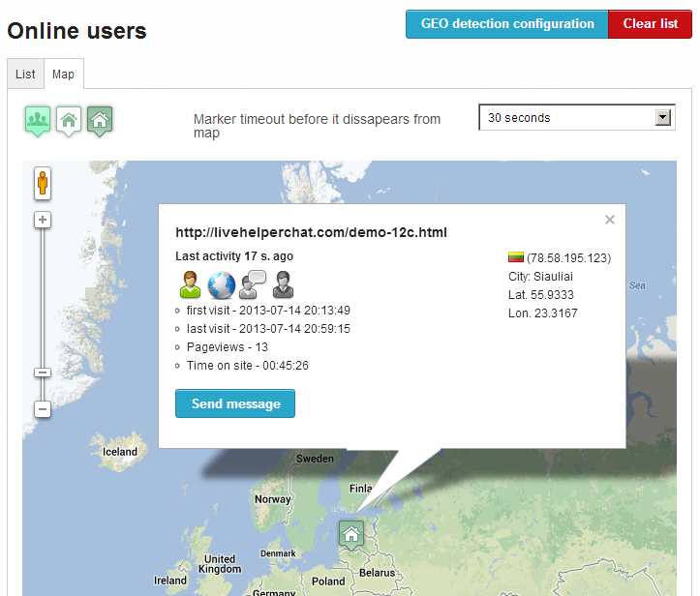Open GEO detection configuration

(507, 24)
